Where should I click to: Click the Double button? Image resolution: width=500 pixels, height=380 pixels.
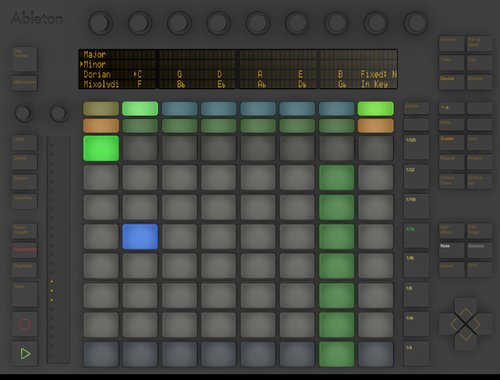coord(25,182)
